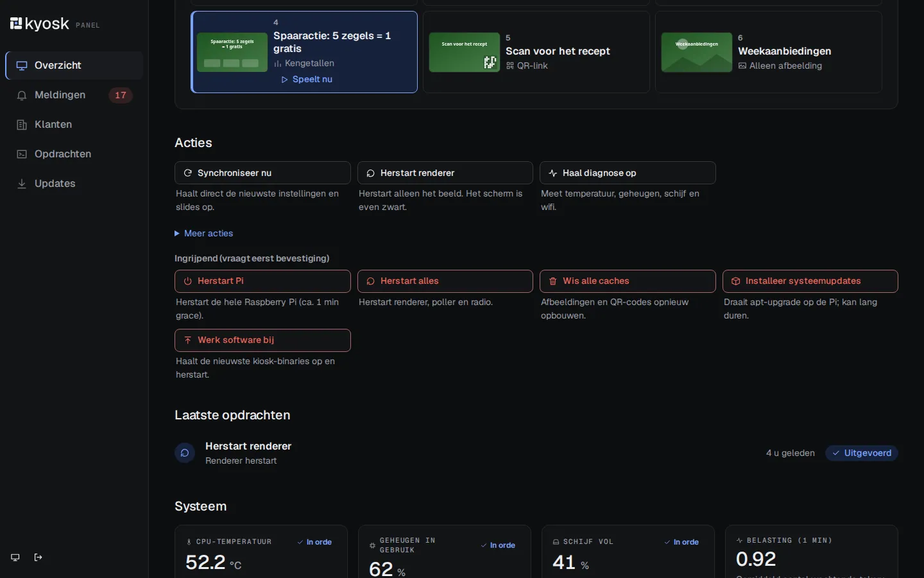Navigate to Opdrachten in the sidebar

74,154
